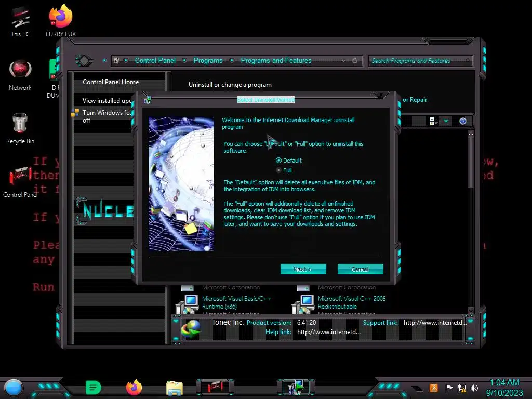This screenshot has width=532, height=399.
Task: Open clock showing 1:04 AM
Action: pyautogui.click(x=504, y=388)
